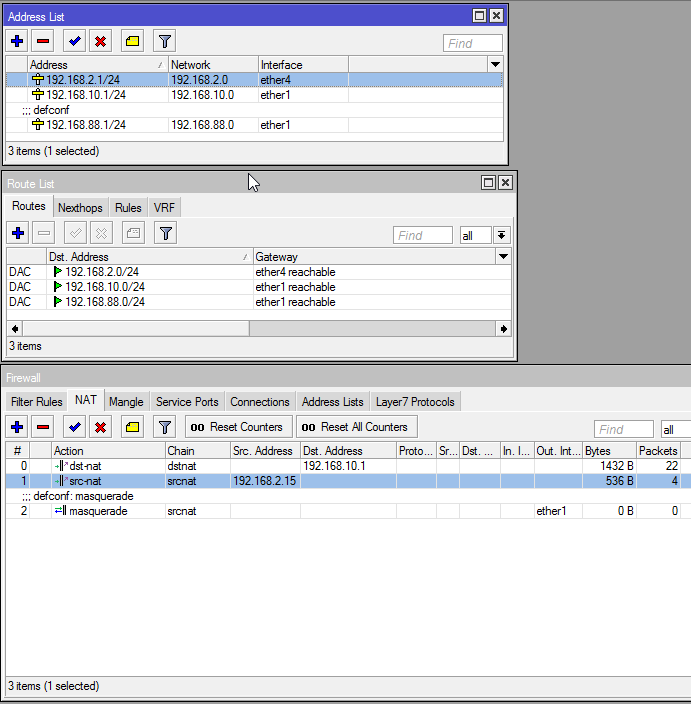Close the Address List window
Image resolution: width=691 pixels, height=704 pixels.
pos(496,16)
